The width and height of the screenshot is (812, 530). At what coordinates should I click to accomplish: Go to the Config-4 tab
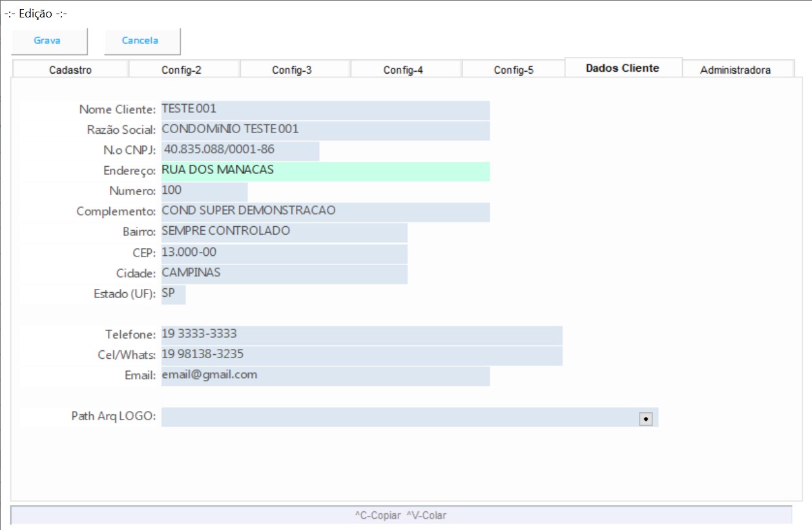tap(403, 70)
